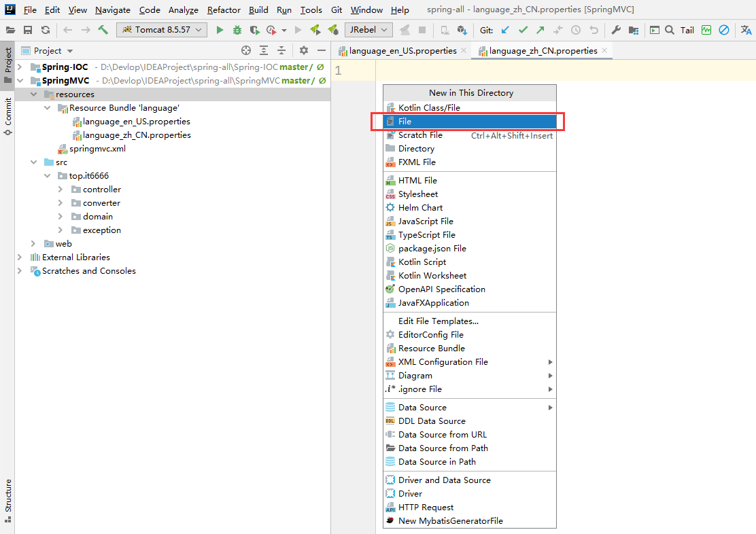Run Tomcat with the green play icon
The width and height of the screenshot is (756, 534).
click(220, 30)
